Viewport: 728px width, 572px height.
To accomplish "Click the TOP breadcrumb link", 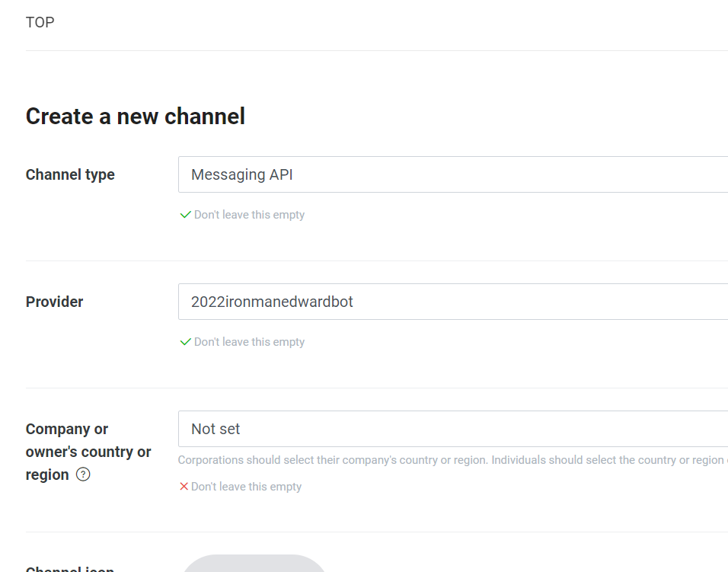I will click(x=40, y=22).
